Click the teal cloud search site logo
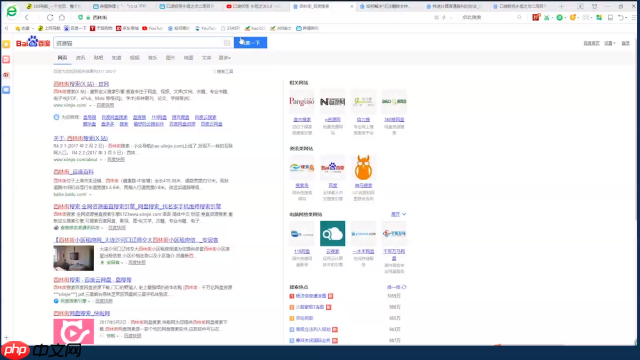 (x=332, y=233)
